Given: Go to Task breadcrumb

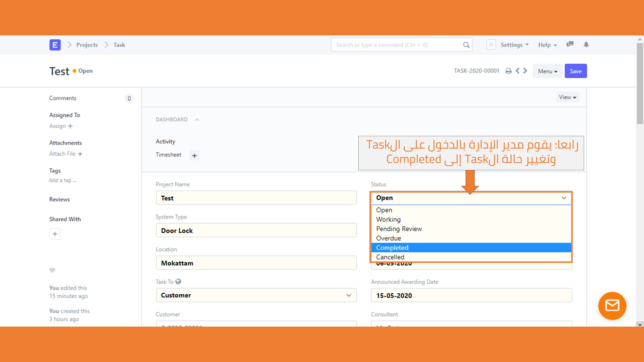Looking at the screenshot, I should click(x=119, y=45).
